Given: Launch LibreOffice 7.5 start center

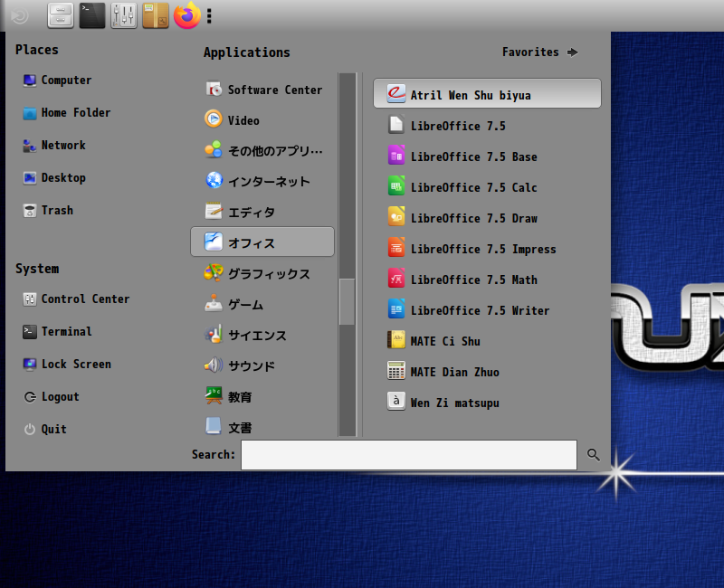Looking at the screenshot, I should click(x=487, y=126).
